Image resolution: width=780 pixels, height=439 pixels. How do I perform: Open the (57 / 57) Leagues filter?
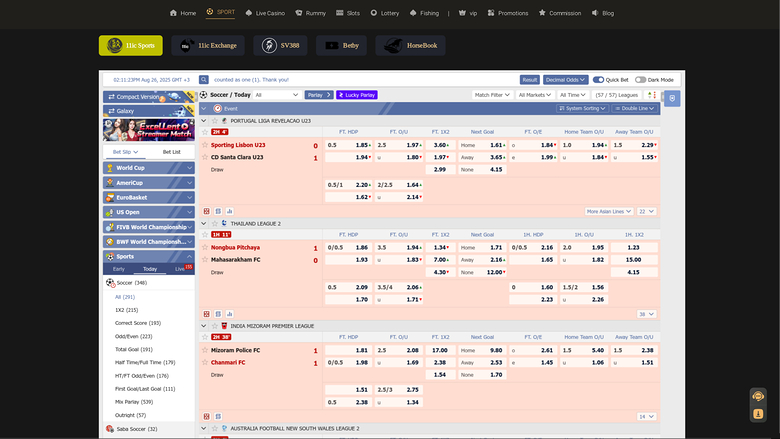[x=617, y=95]
